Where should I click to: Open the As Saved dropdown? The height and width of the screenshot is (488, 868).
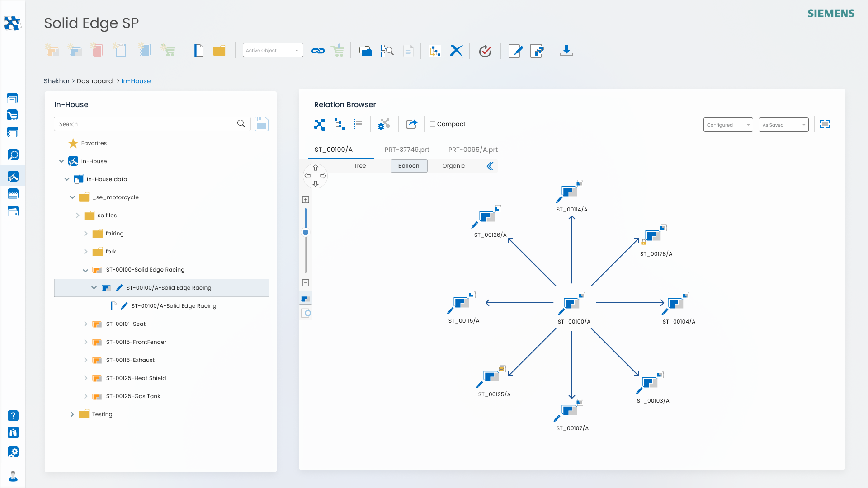click(x=783, y=125)
